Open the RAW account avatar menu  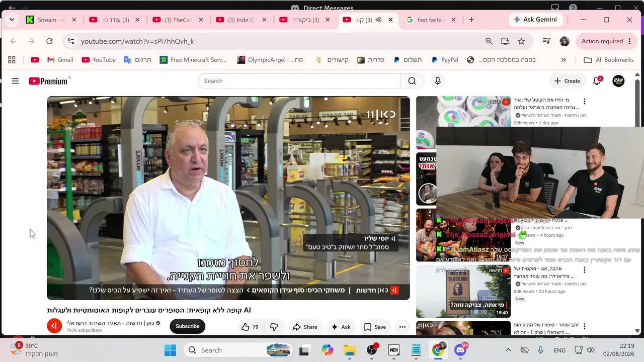click(x=618, y=81)
